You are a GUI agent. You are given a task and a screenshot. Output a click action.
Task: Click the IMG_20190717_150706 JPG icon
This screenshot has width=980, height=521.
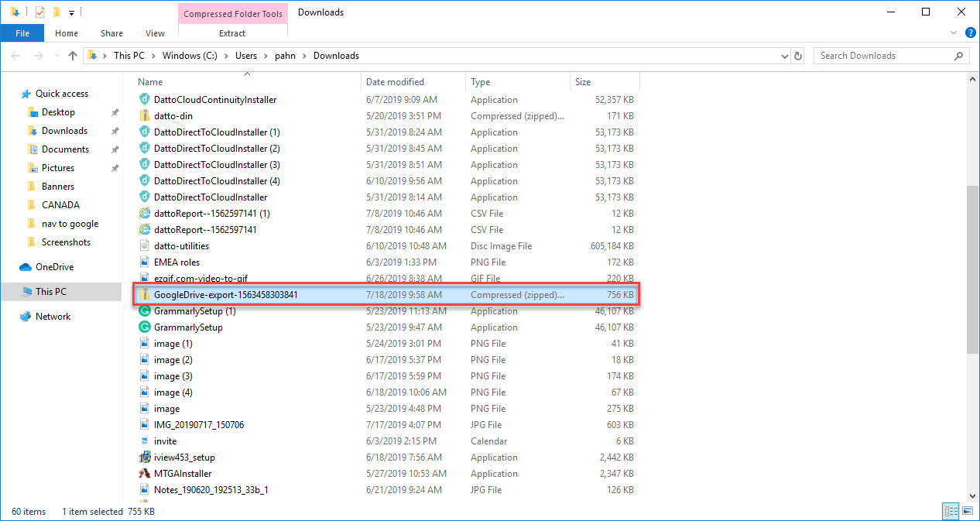[144, 425]
